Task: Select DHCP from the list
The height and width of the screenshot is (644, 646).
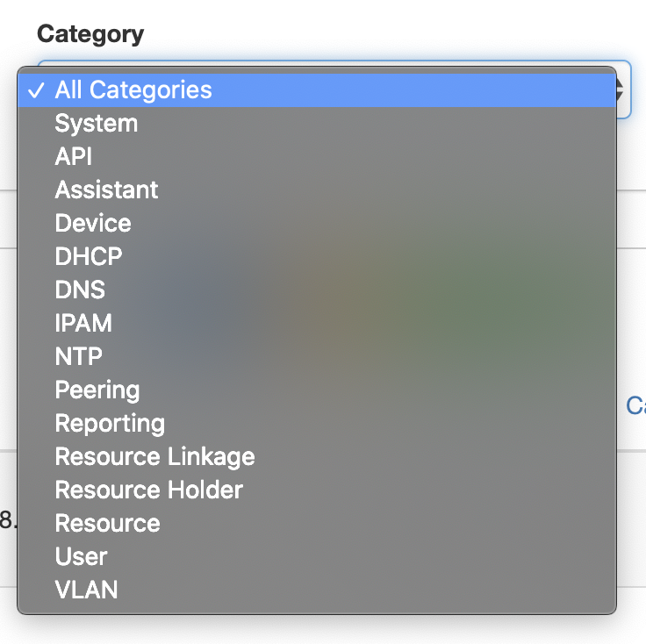Action: (89, 256)
